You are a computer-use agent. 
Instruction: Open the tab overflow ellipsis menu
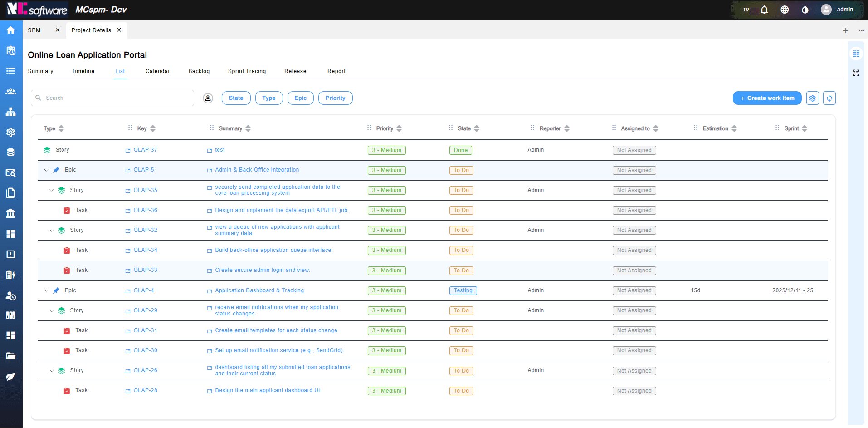click(862, 30)
